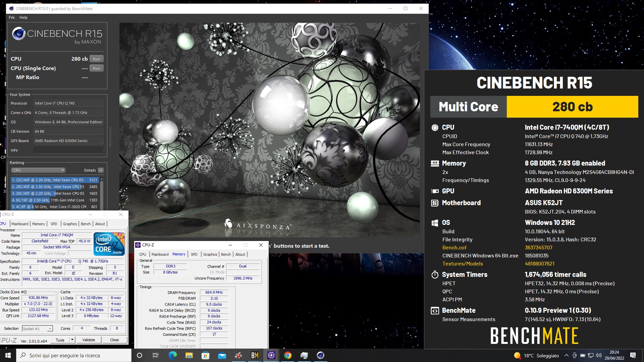Image resolution: width=644 pixels, height=362 pixels.
Task: Open Google Chrome from the taskbar
Action: (288, 355)
